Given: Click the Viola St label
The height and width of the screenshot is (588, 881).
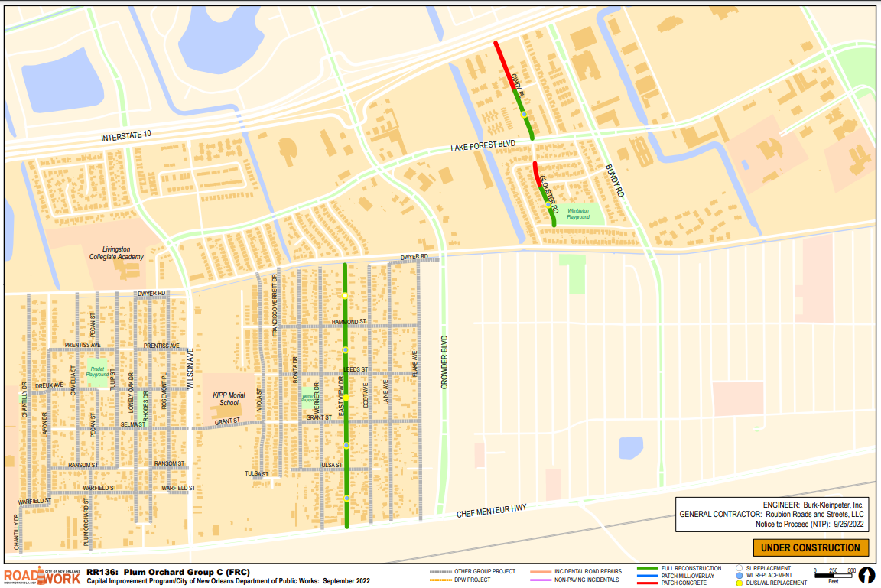Looking at the screenshot, I should coord(259,399).
